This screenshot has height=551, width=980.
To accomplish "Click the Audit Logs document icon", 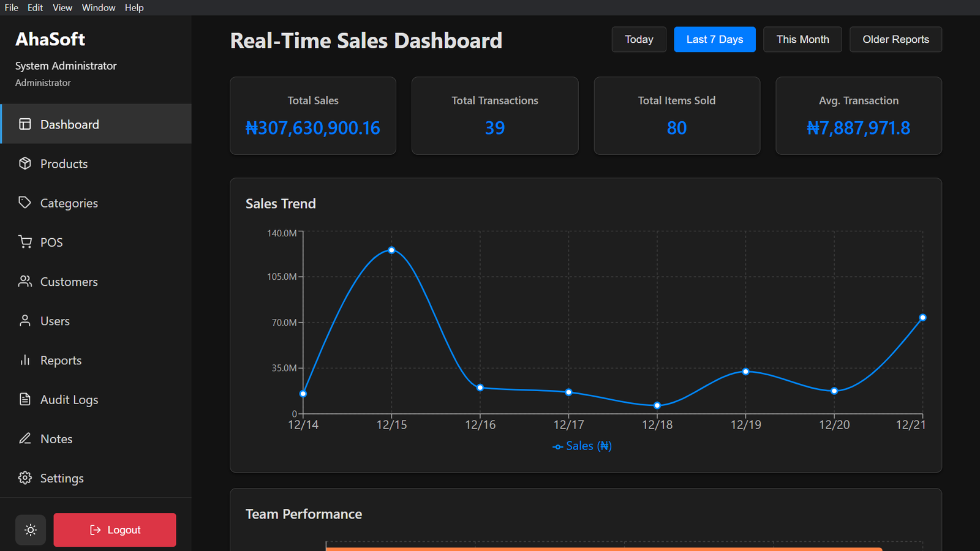I will pyautogui.click(x=24, y=399).
